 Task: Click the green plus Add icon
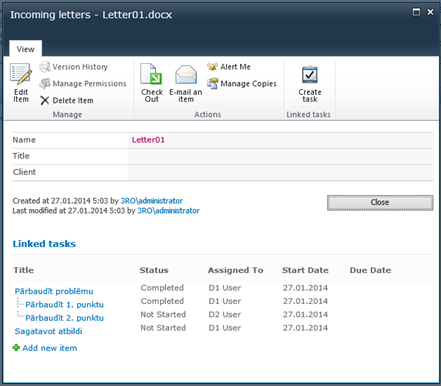16,348
